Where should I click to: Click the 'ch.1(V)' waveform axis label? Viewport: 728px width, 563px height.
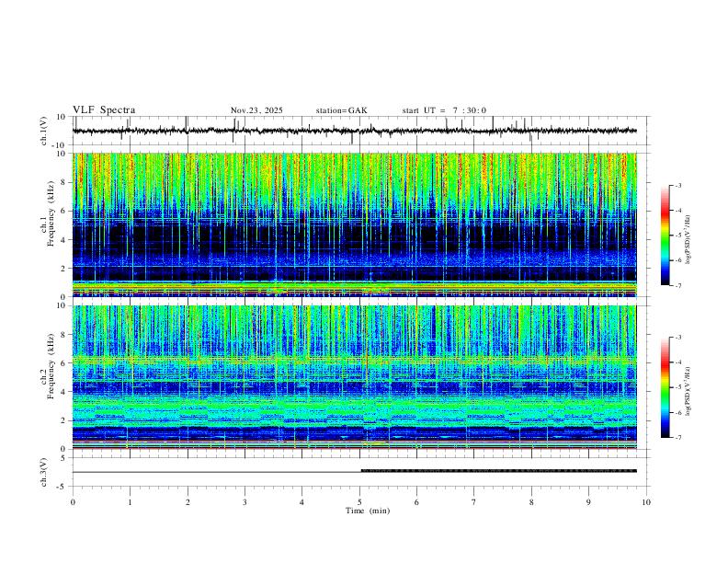click(x=44, y=131)
